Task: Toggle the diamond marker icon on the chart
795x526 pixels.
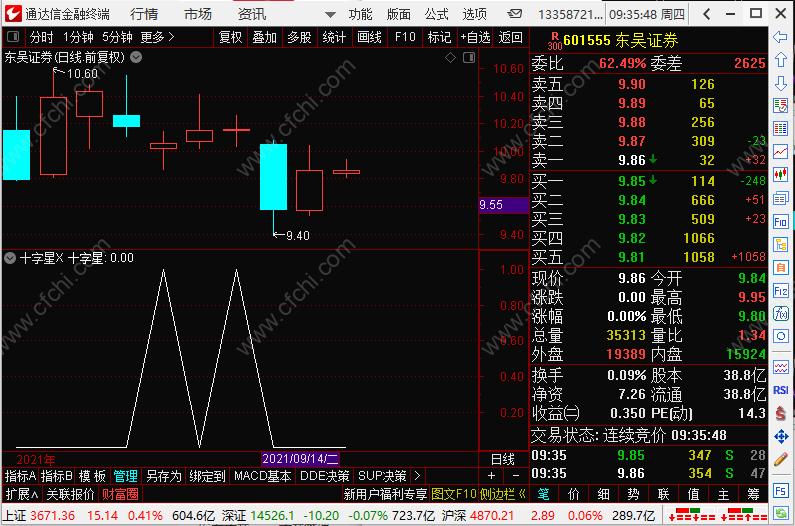Action: [x=450, y=58]
